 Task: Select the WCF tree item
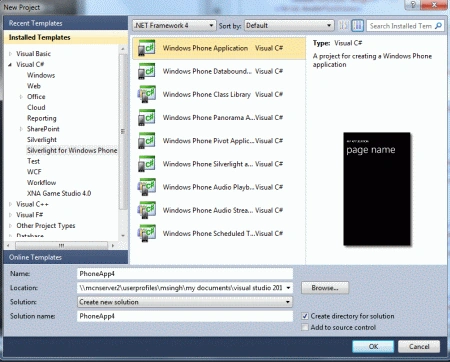(x=34, y=172)
